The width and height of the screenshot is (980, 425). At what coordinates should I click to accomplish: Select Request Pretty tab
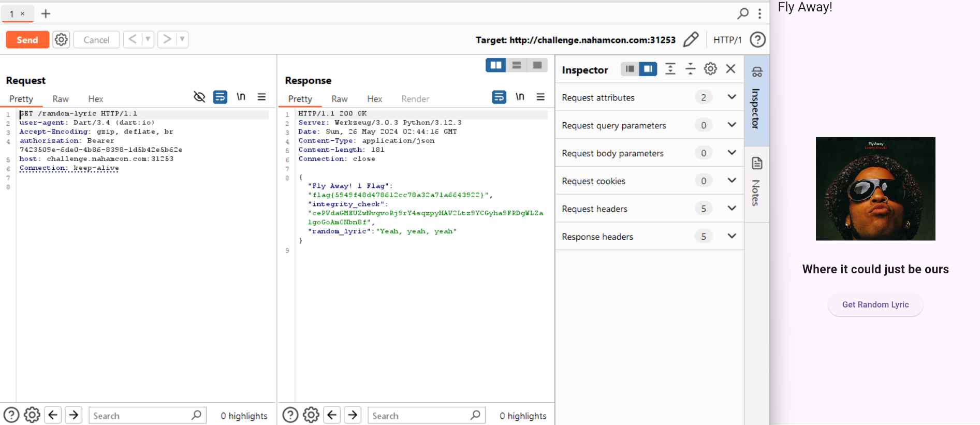[21, 99]
